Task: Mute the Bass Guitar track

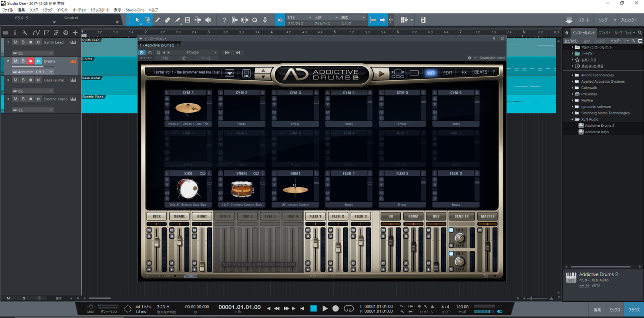Action: [x=16, y=80]
